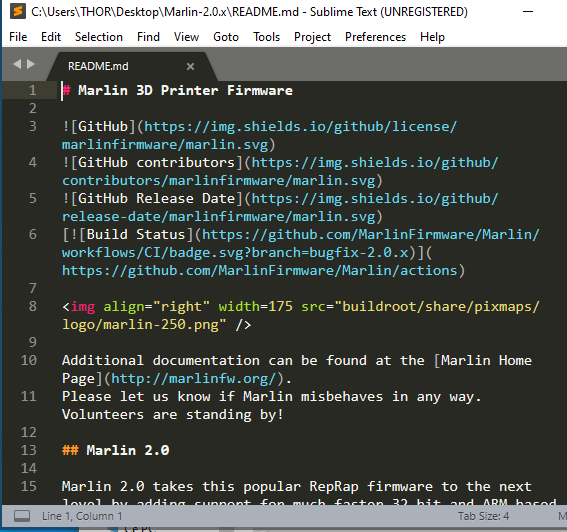The height and width of the screenshot is (532, 567).
Task: Click line number 1 in the gutter
Action: coord(33,90)
